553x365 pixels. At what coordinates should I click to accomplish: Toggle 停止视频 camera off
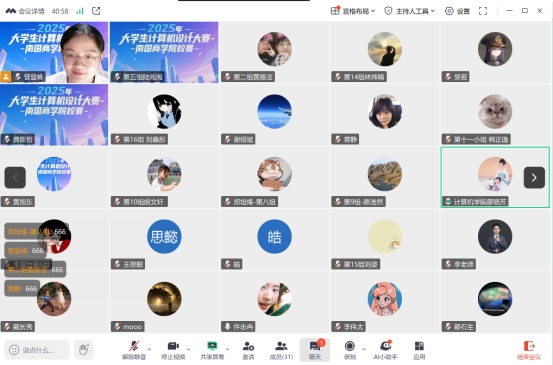coord(173,350)
